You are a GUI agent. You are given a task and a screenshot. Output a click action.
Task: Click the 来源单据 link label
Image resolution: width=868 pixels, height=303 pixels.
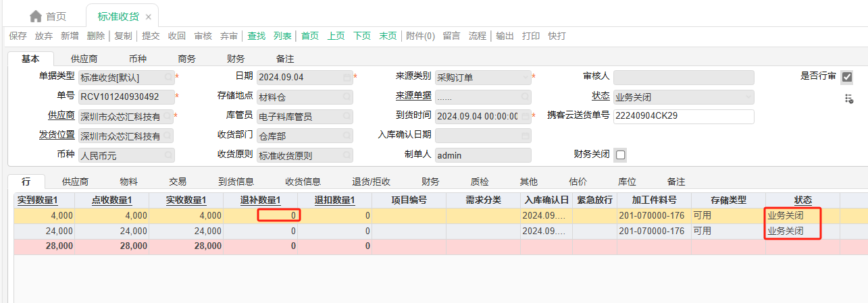(x=413, y=96)
